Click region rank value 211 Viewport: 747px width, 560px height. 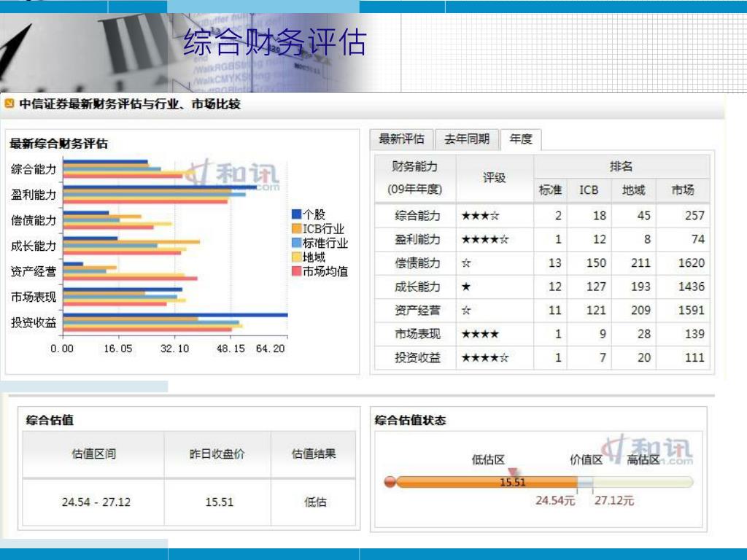tap(640, 263)
